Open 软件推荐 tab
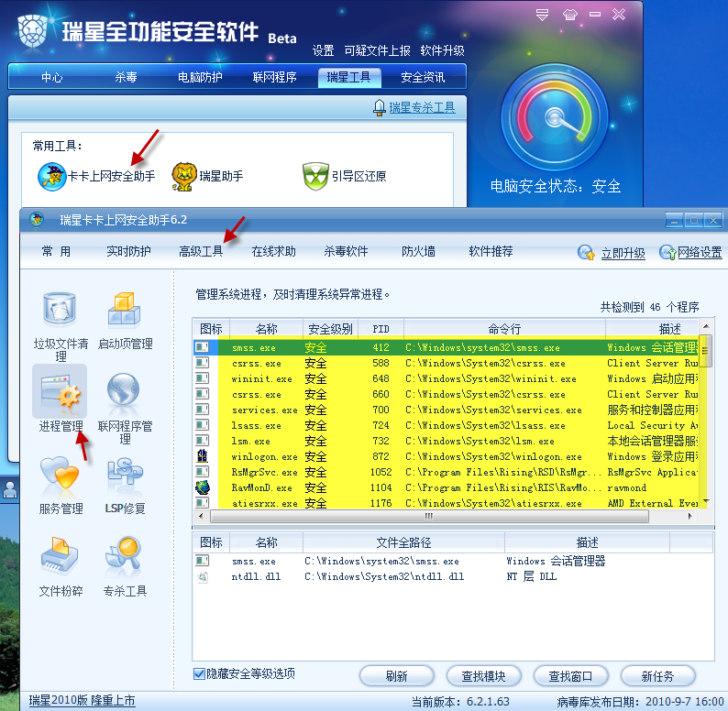This screenshot has height=711, width=728. (491, 252)
